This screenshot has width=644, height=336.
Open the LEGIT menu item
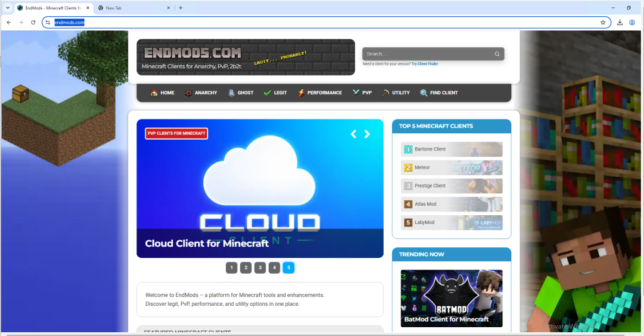point(275,93)
